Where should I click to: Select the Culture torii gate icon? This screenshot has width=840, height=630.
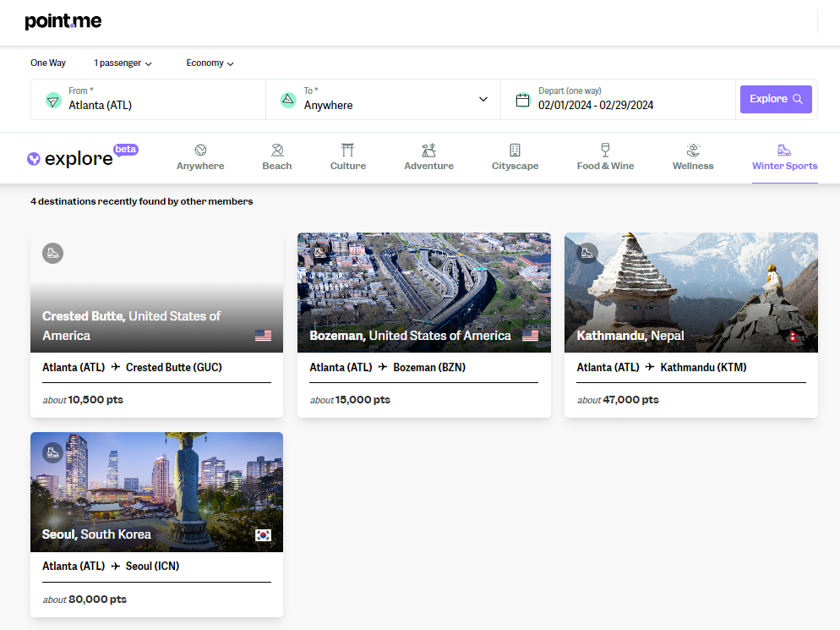348,149
